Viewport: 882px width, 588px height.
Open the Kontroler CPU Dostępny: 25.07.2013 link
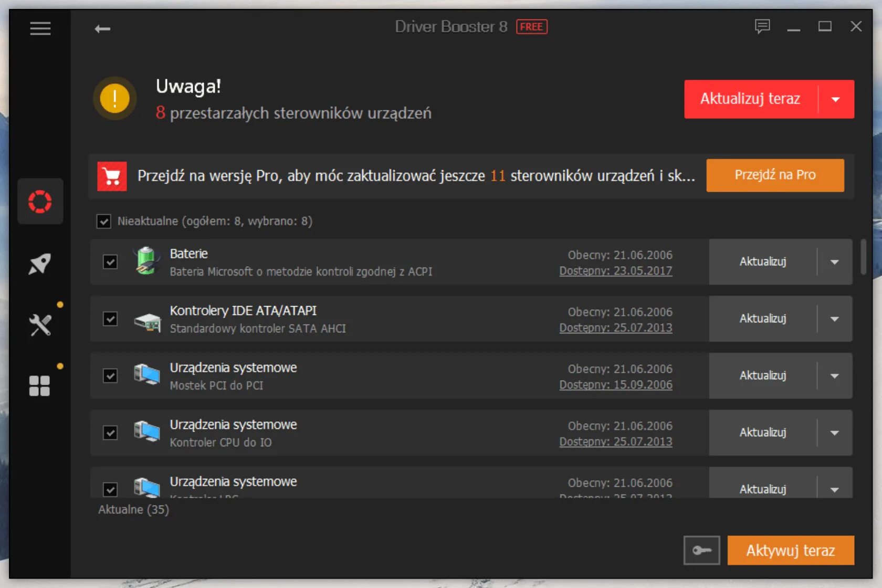(x=616, y=442)
